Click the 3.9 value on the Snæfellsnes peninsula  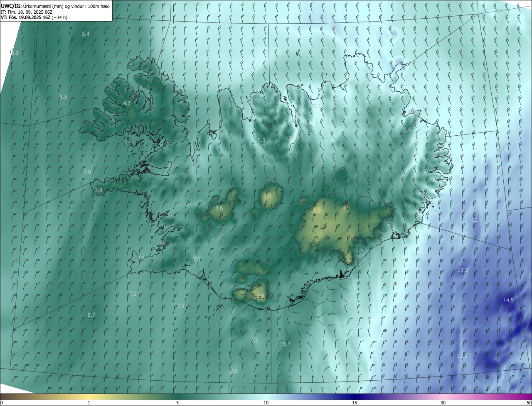click(x=99, y=191)
